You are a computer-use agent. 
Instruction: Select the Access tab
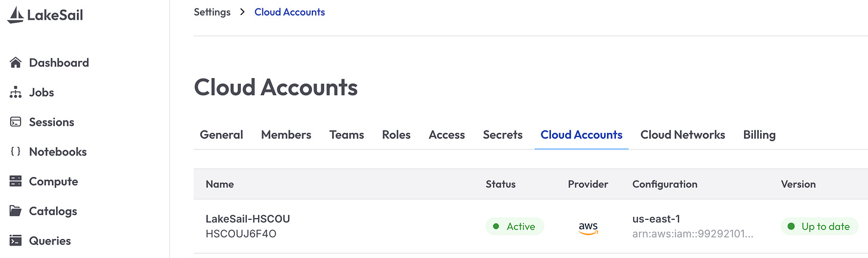click(x=447, y=135)
